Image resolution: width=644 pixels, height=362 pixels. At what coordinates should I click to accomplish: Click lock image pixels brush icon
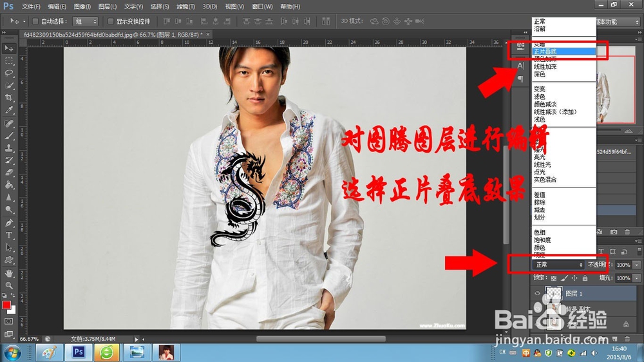point(564,278)
